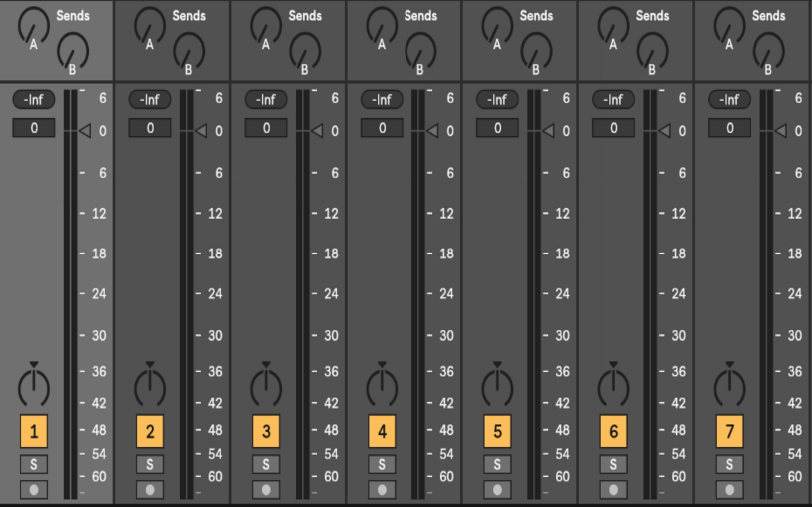Click the volume fader handle on track 3
This screenshot has height=507, width=812.
click(x=317, y=131)
